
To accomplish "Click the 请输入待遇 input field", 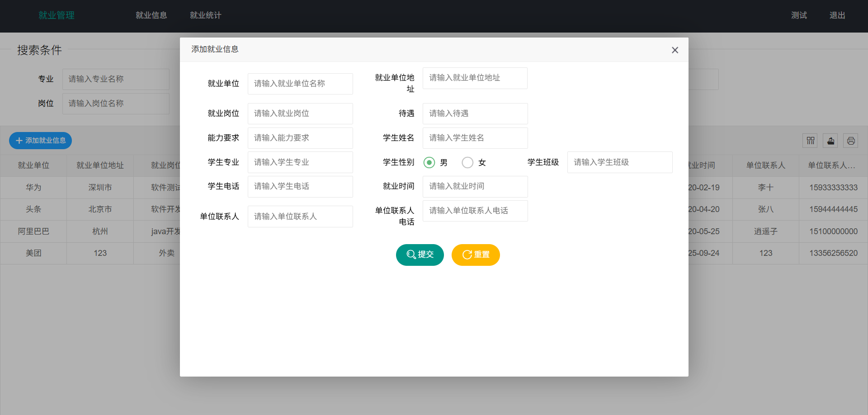I will click(475, 113).
